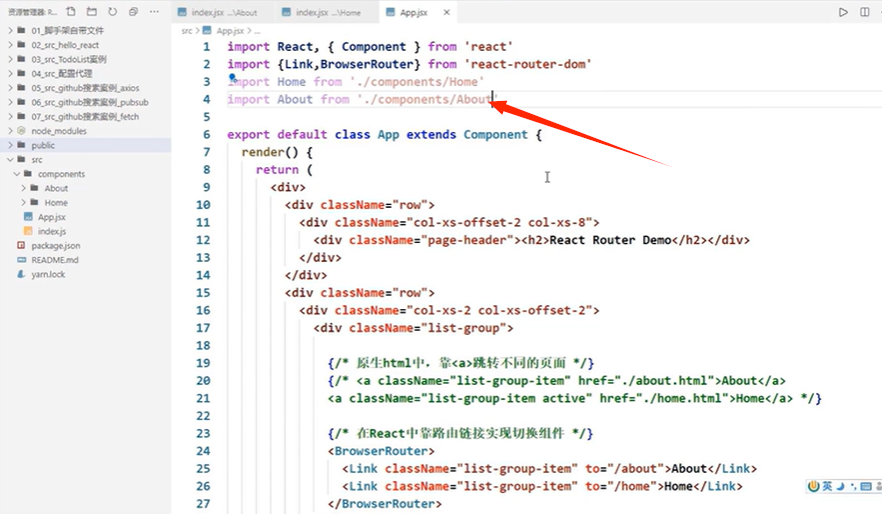Click the "/home" path on line 26

point(632,486)
